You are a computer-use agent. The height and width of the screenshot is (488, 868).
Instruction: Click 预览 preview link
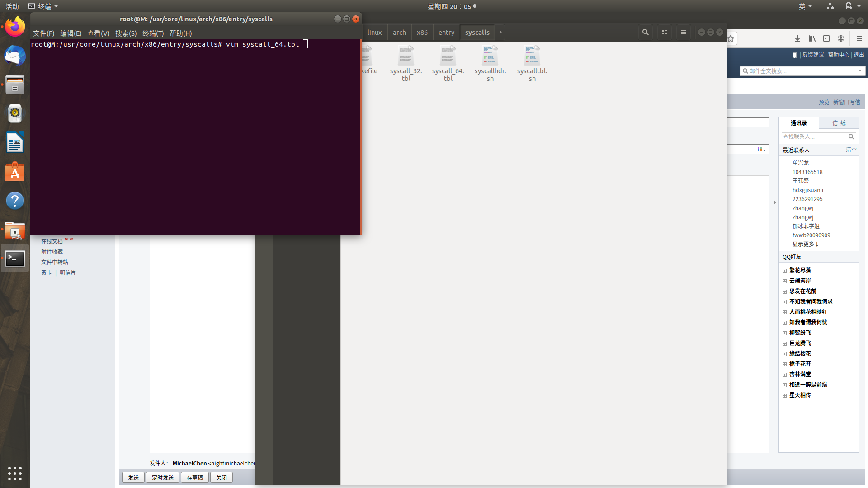coord(824,102)
